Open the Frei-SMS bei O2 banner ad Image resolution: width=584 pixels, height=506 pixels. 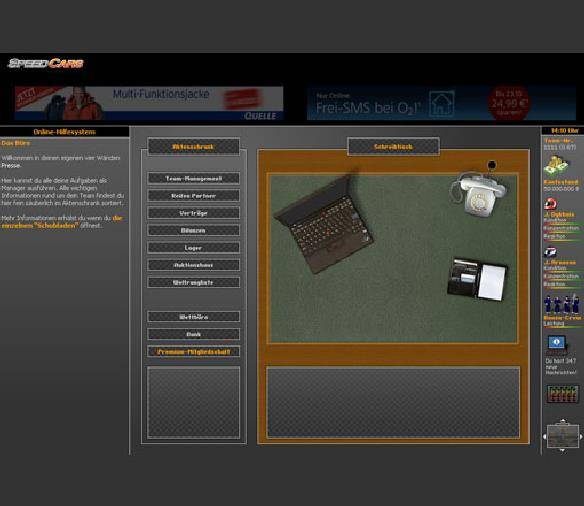[x=441, y=103]
